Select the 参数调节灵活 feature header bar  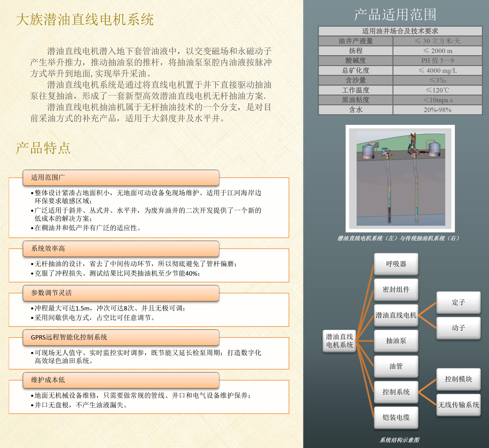(x=121, y=293)
